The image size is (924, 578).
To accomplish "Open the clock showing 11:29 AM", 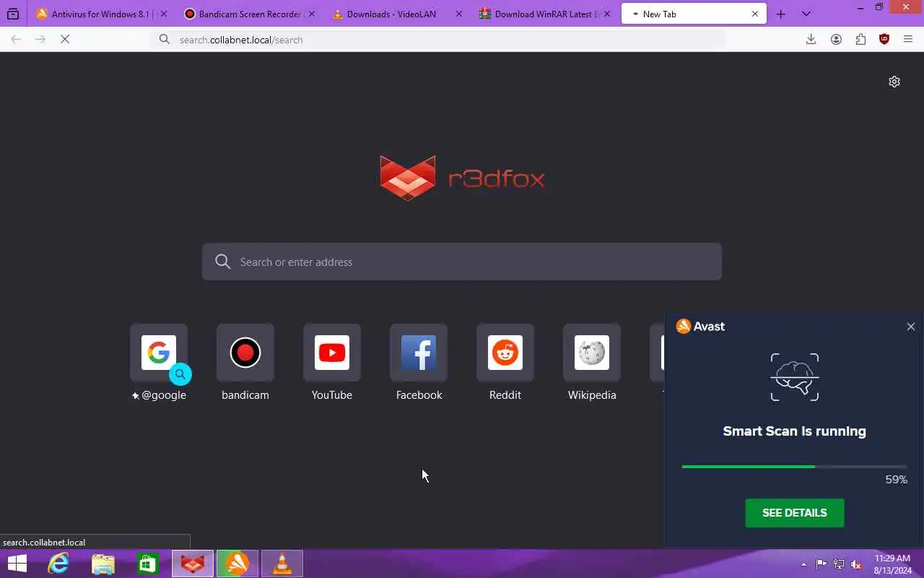I will click(x=892, y=564).
